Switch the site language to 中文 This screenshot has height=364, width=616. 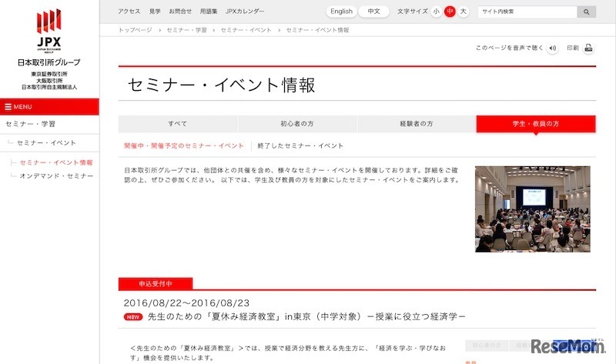pyautogui.click(x=373, y=12)
